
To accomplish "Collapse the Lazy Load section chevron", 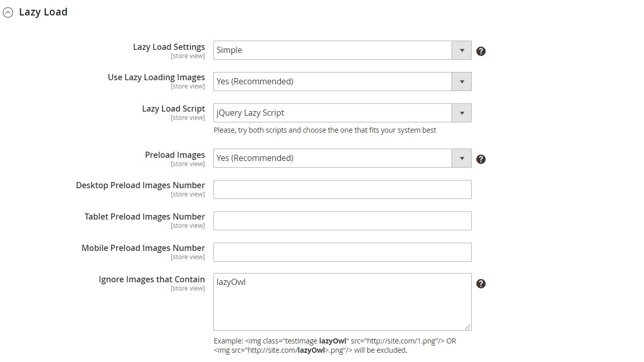I will coord(8,13).
